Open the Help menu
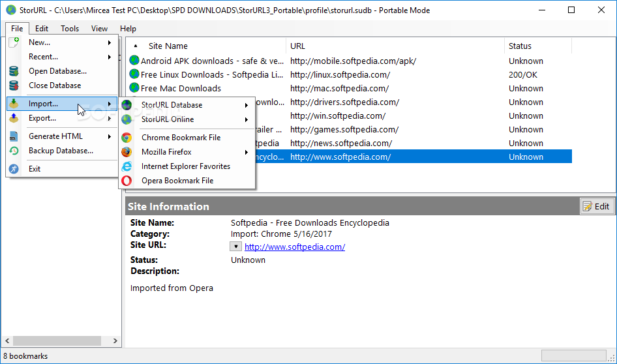The width and height of the screenshot is (617, 364). tap(128, 28)
